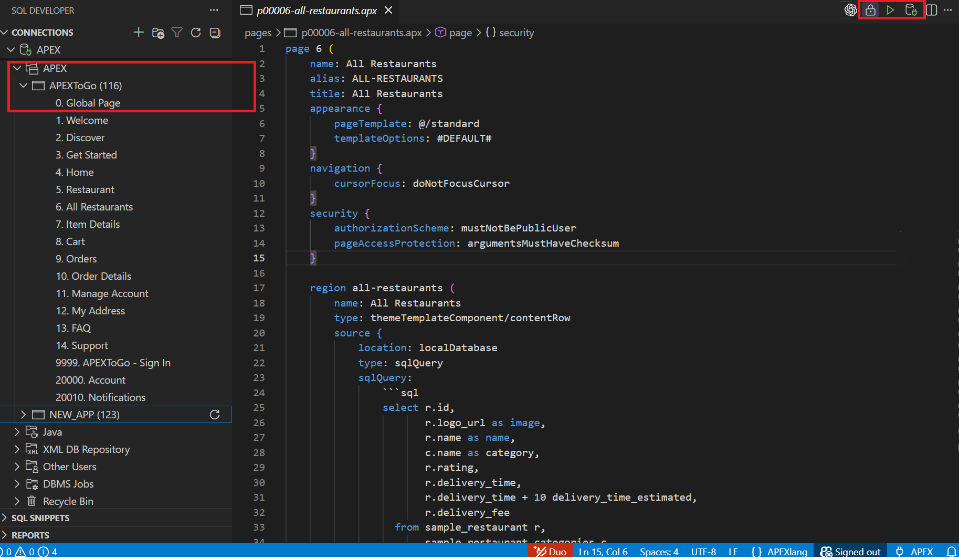Open 20010. Notifications page
Viewport: 959px width, 560px height.
pos(100,397)
